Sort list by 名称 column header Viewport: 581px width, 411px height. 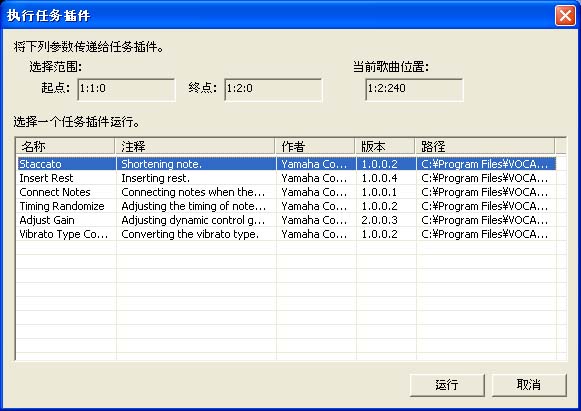pyautogui.click(x=66, y=146)
